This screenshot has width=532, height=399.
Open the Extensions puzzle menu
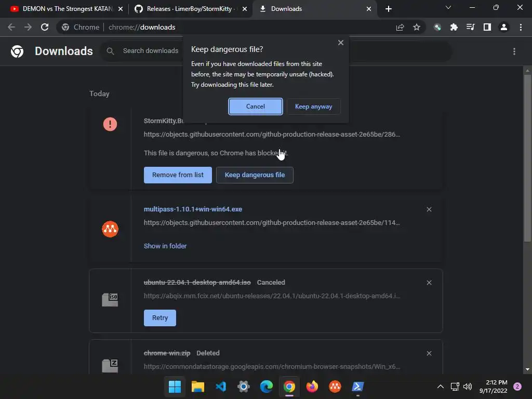(x=454, y=27)
